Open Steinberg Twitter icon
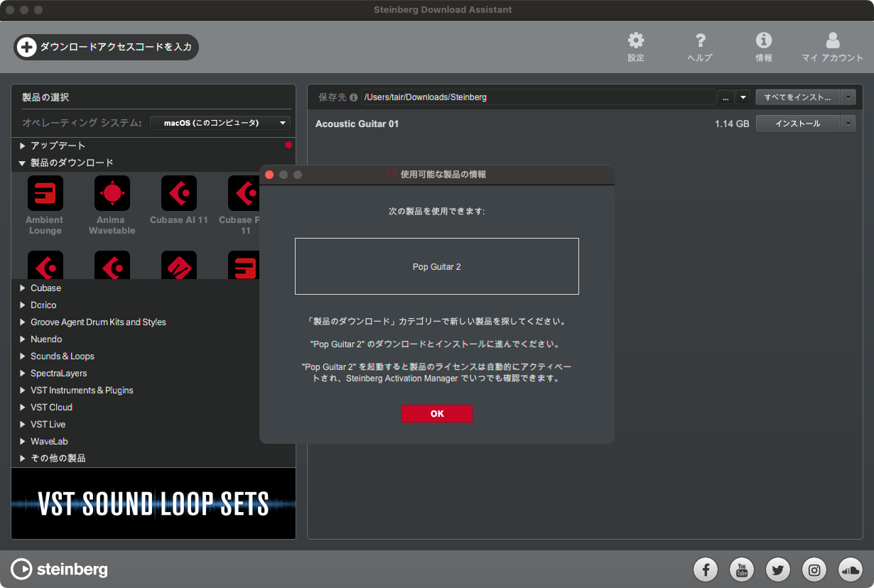 (x=778, y=569)
